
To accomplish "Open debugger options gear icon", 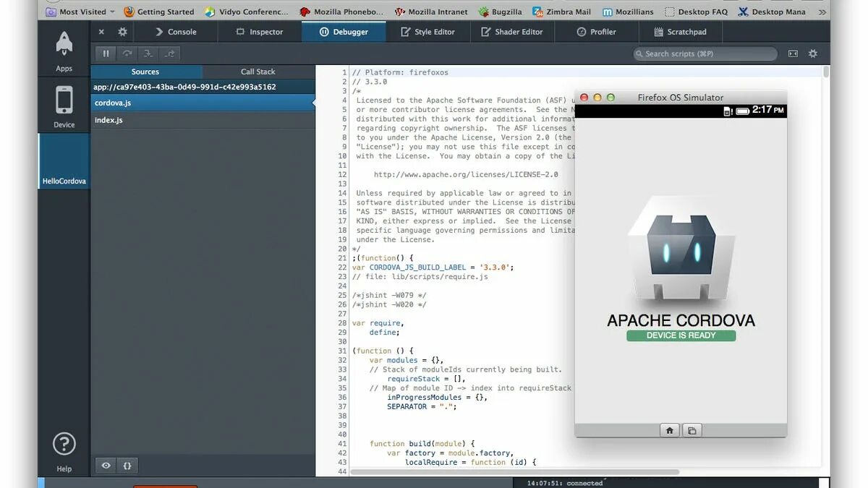I will point(813,53).
